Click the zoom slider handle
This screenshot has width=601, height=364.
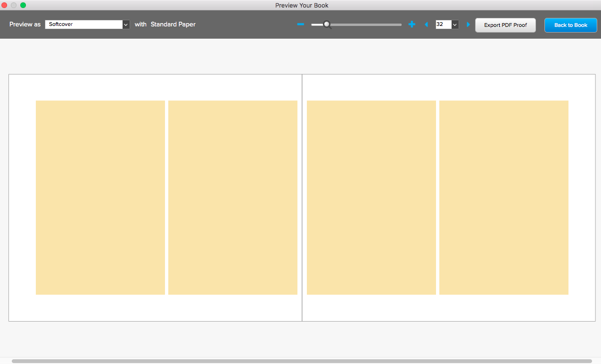point(327,25)
